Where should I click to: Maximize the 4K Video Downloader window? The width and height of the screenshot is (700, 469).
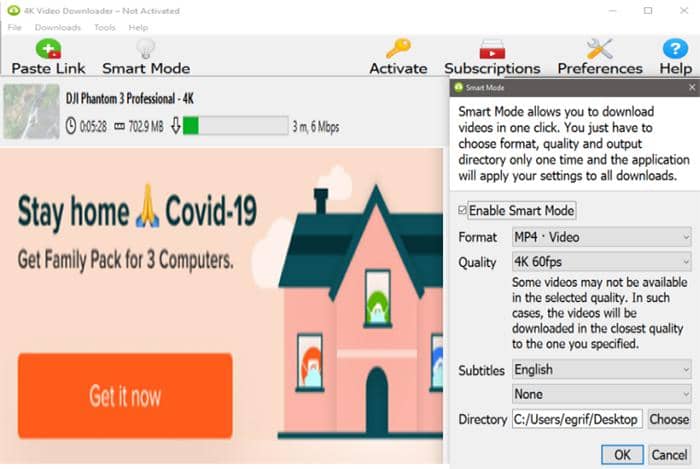tap(648, 10)
